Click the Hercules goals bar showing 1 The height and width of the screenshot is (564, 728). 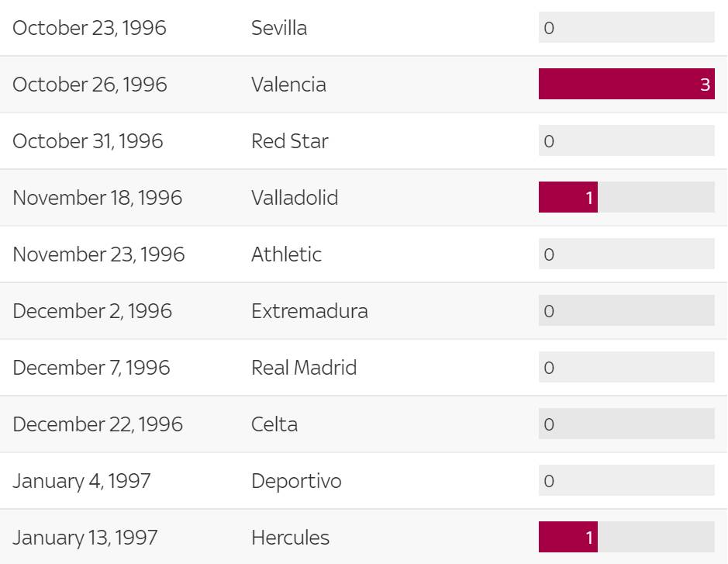(x=568, y=538)
